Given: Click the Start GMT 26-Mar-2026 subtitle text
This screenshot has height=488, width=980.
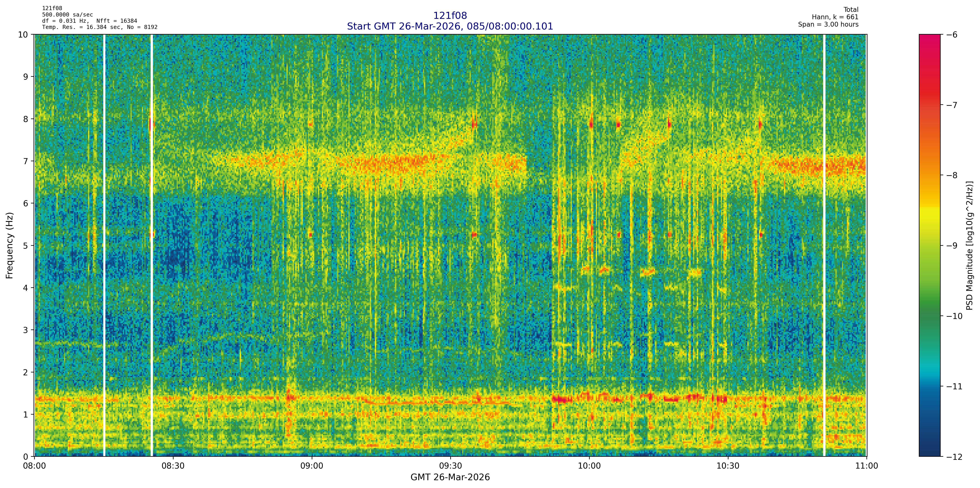Looking at the screenshot, I should [x=450, y=26].
